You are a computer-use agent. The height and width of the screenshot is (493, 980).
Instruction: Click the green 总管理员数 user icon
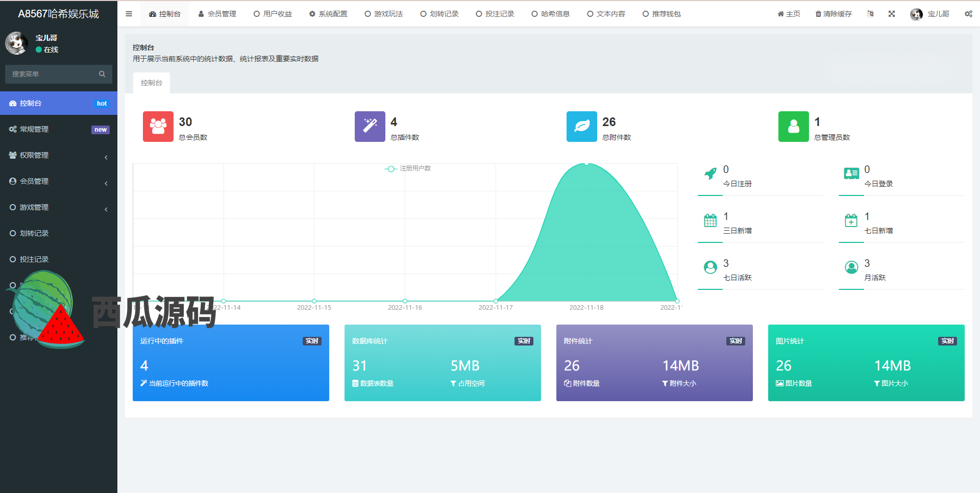[x=794, y=127]
